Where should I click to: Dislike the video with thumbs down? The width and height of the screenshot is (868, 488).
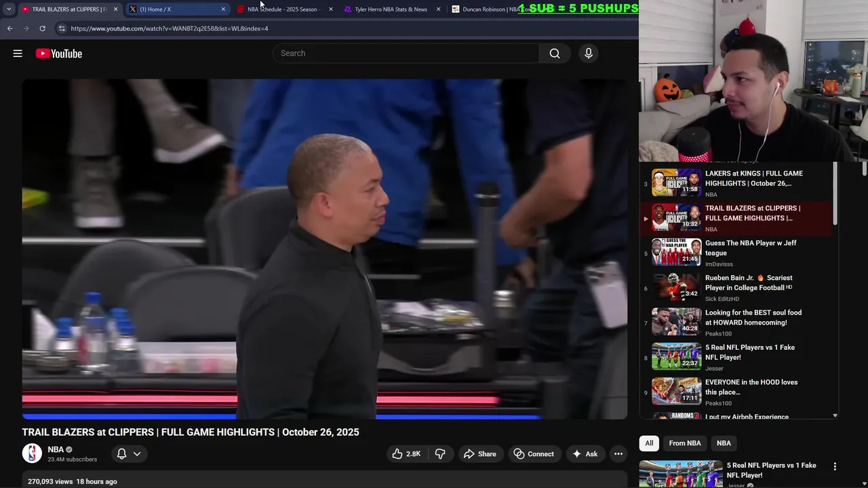(x=440, y=454)
